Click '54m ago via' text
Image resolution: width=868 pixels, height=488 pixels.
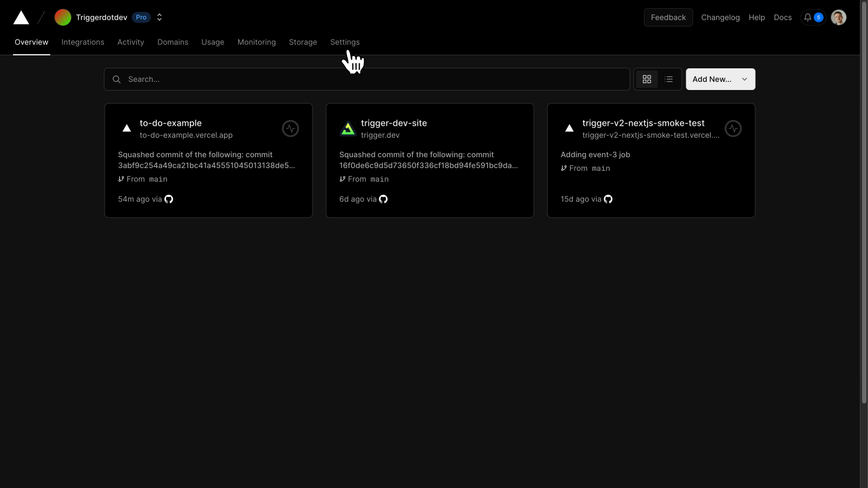pos(140,199)
